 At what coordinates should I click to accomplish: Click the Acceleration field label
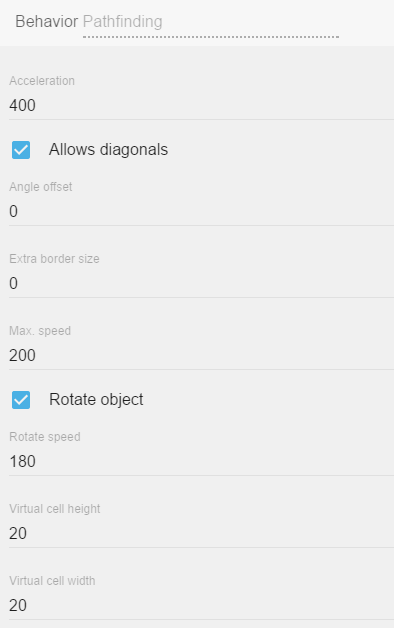(x=42, y=81)
